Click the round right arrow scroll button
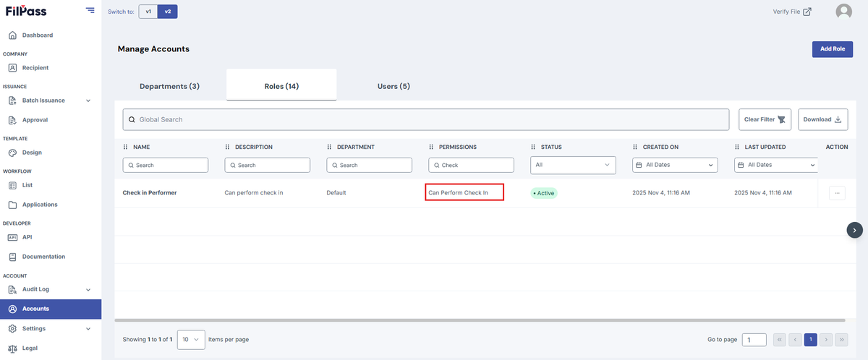868x360 pixels. [x=854, y=230]
